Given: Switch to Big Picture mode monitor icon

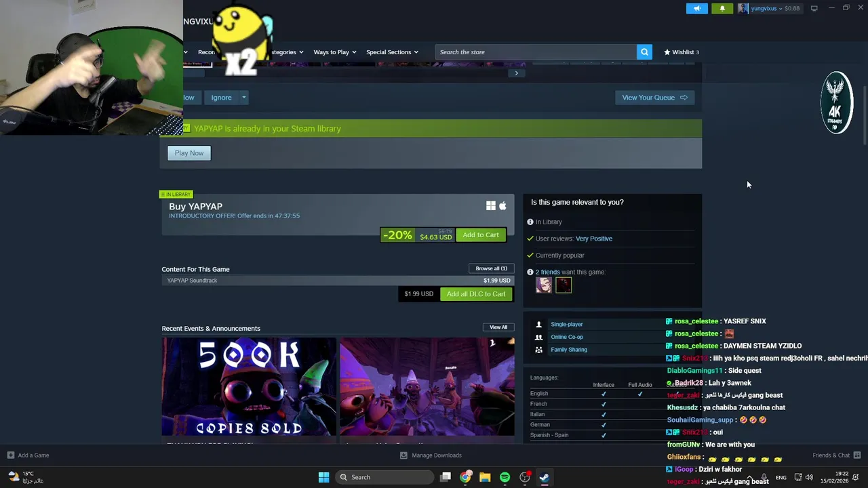Looking at the screenshot, I should (814, 8).
